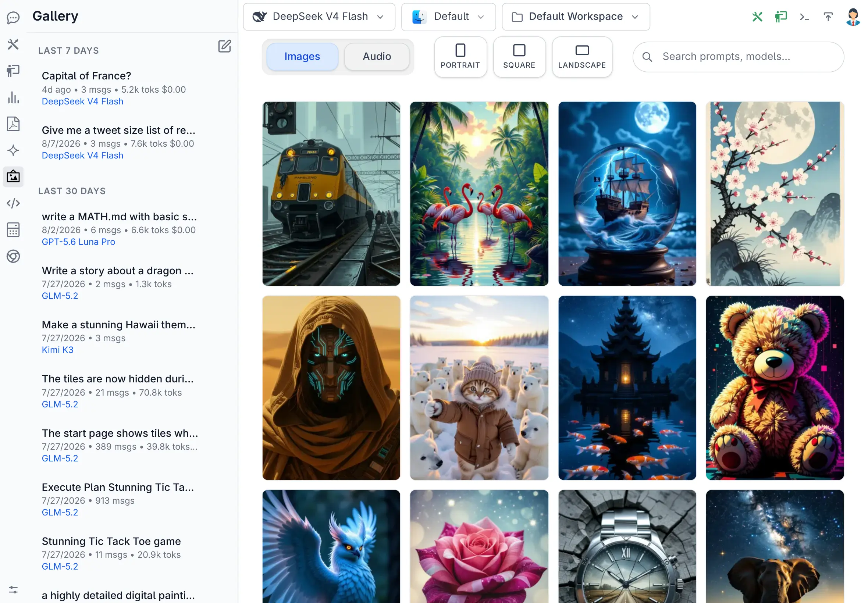Open the pink rose thumbnail
Viewport: 868px width, 603px height.
tap(479, 546)
